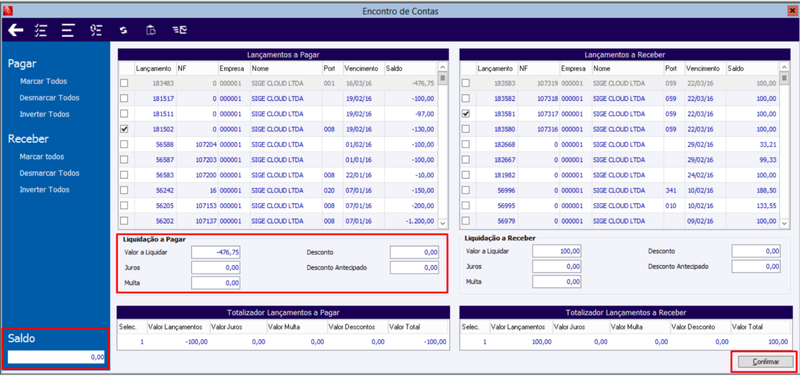Click the list with envelope toolbar icon
Screen dimensions: 800x376
(179, 31)
